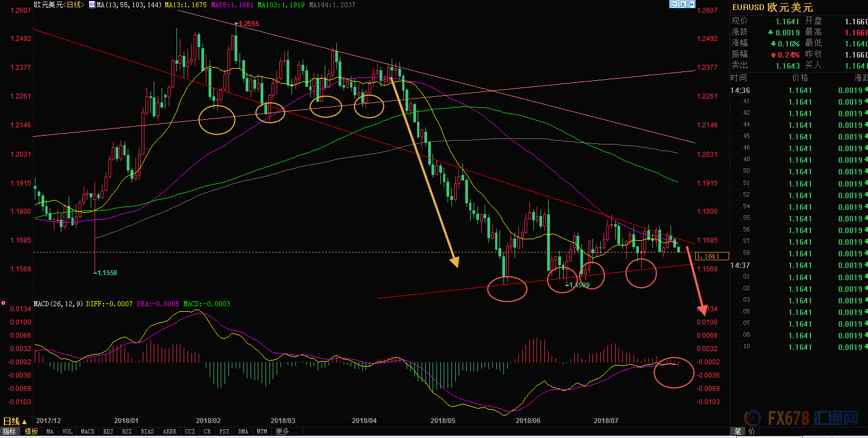Screen dimensions: 868x438
Task: Click the DIFF:-0.0007 value
Action: tap(109, 303)
